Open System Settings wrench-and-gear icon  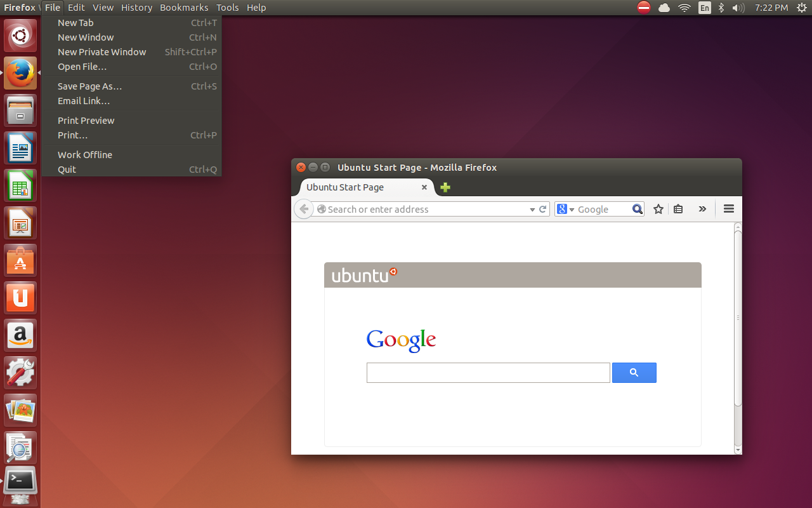click(20, 373)
